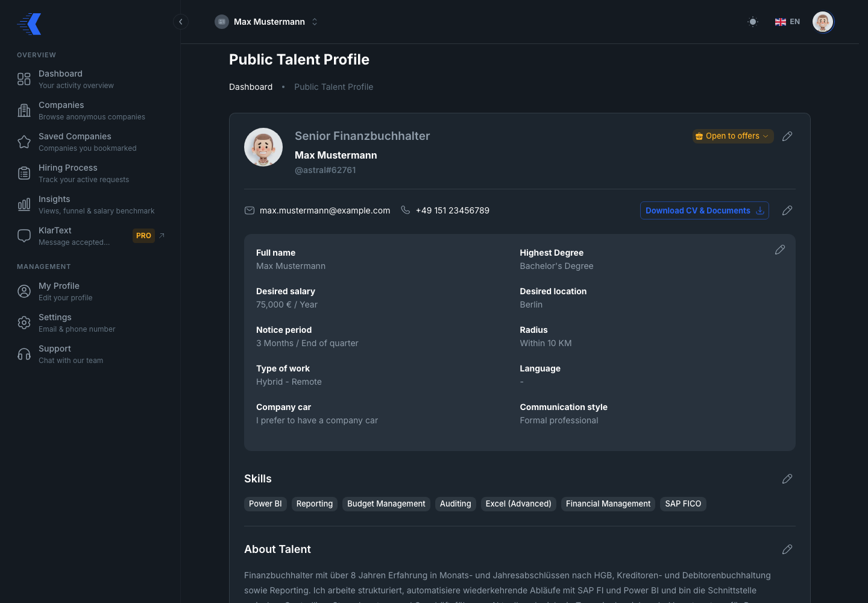This screenshot has width=868, height=603.
Task: Collapse the sidebar with the chevron button
Action: pyautogui.click(x=181, y=22)
